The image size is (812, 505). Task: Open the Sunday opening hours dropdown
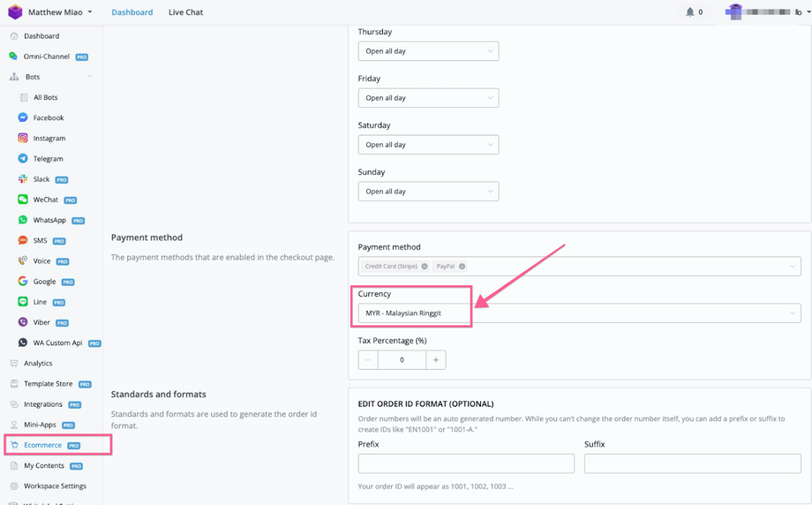pos(428,191)
